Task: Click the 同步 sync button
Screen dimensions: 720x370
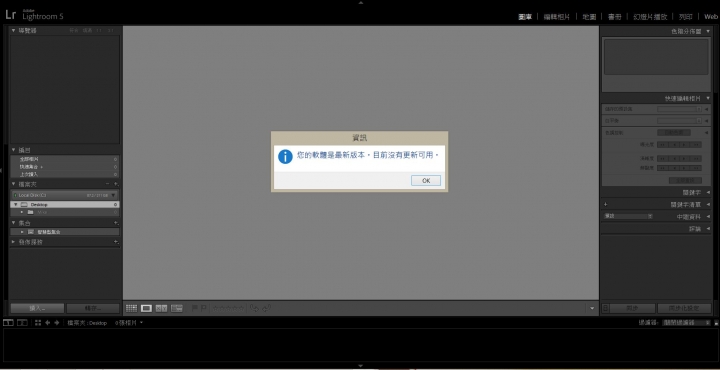Action: 632,308
